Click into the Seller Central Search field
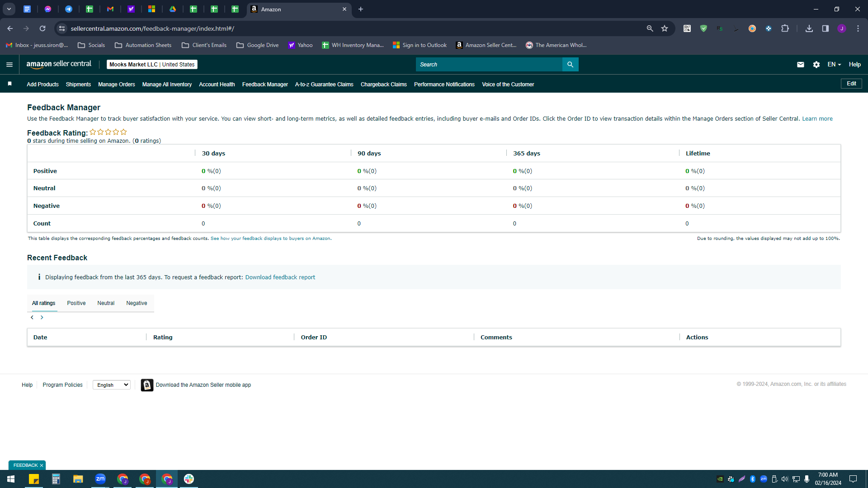Image resolution: width=868 pixels, height=488 pixels. pyautogui.click(x=489, y=65)
